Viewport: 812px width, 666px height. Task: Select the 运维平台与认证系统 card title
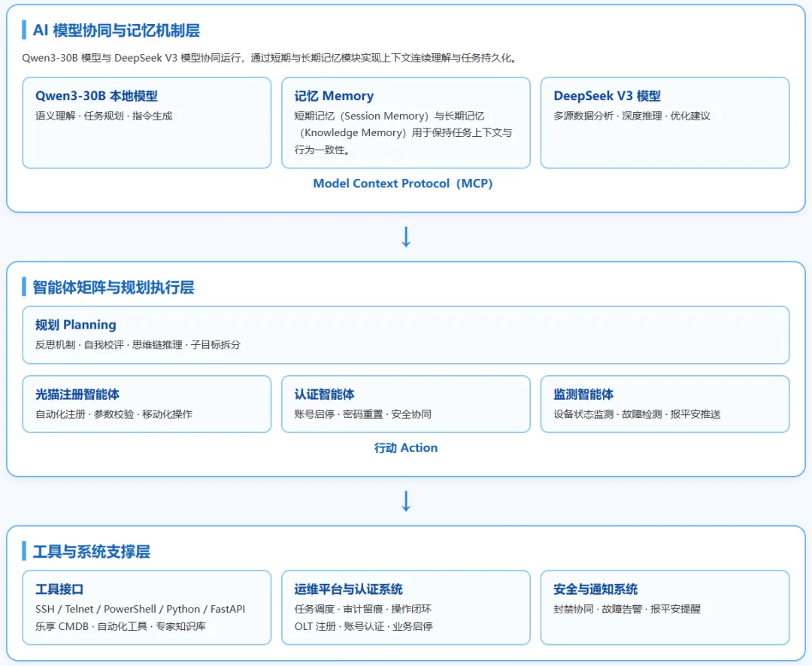point(349,589)
